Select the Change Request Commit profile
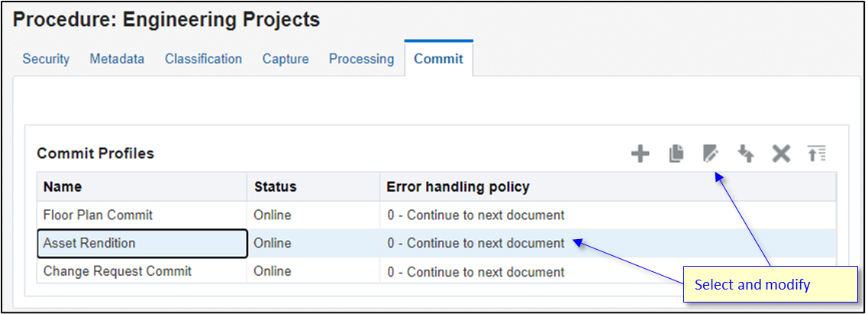Screen dimensions: 868x314 pyautogui.click(x=118, y=271)
